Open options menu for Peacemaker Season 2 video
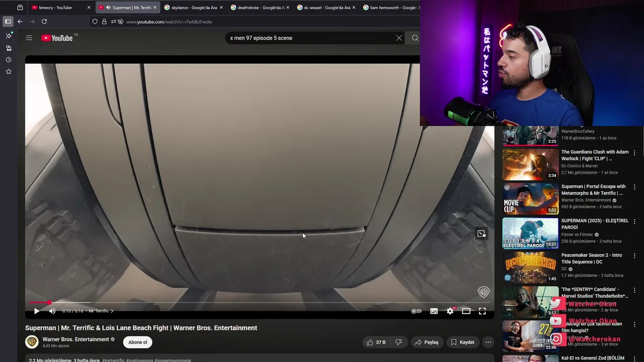This screenshot has height=362, width=644. [634, 255]
